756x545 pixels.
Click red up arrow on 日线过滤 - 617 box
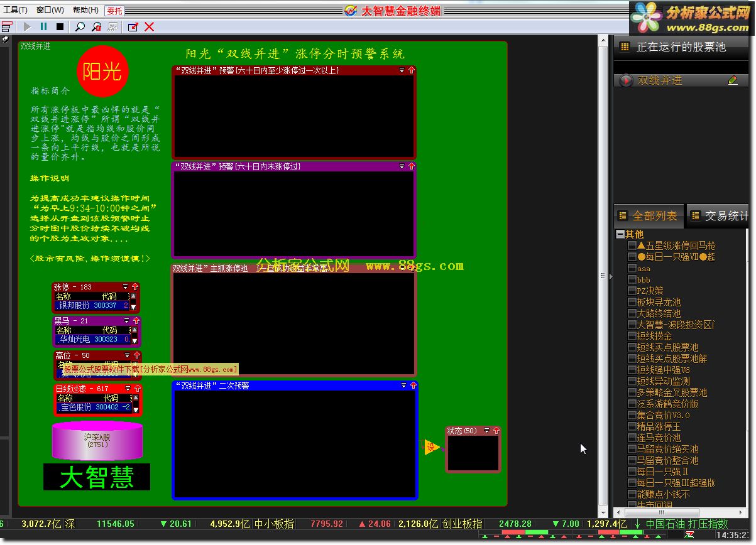click(137, 389)
